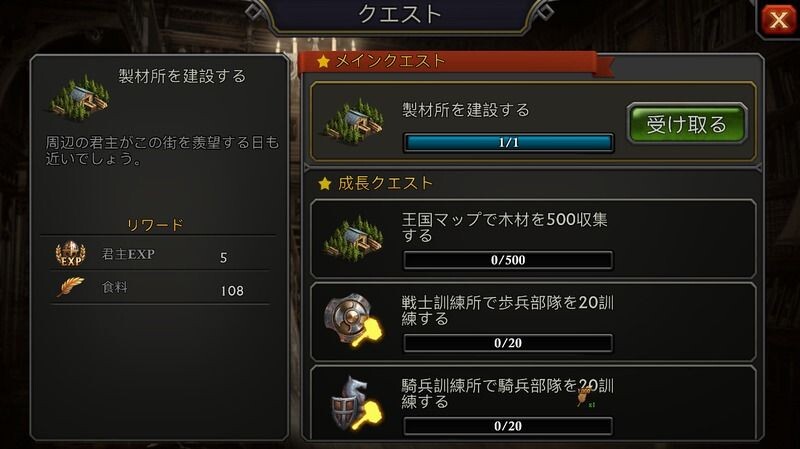Image resolution: width=800 pixels, height=449 pixels.
Task: Open the 騎兵訓練所で騎兵部隊 training quest
Action: pos(533,402)
